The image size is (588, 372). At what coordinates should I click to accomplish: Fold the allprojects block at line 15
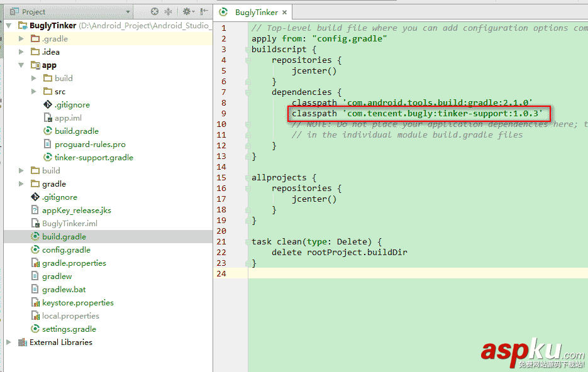(248, 178)
